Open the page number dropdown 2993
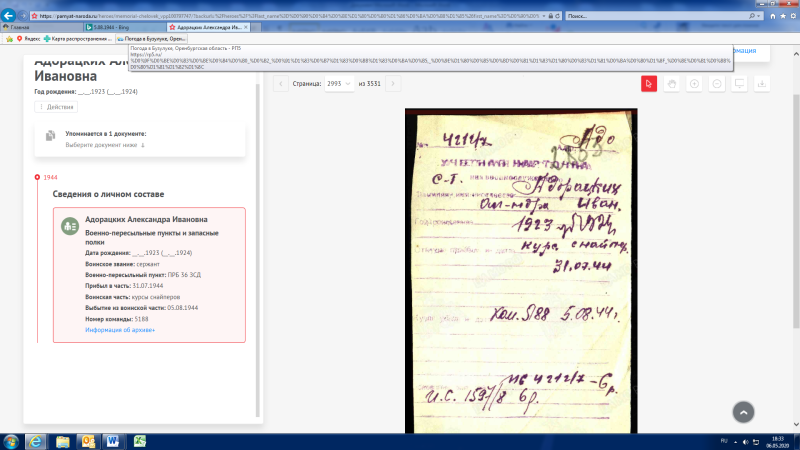The height and width of the screenshot is (450, 800). [339, 84]
